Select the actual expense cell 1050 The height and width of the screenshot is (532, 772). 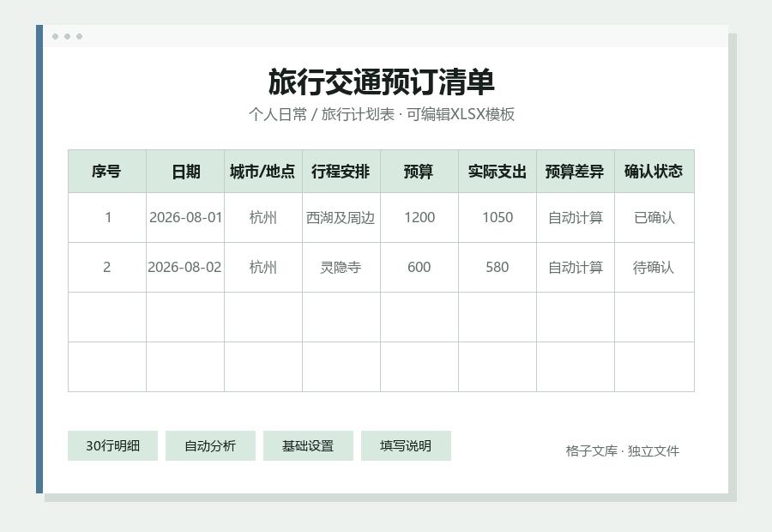click(498, 218)
